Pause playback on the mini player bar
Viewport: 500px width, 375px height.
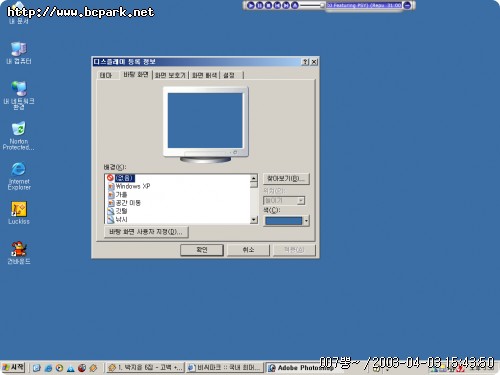[260, 5]
